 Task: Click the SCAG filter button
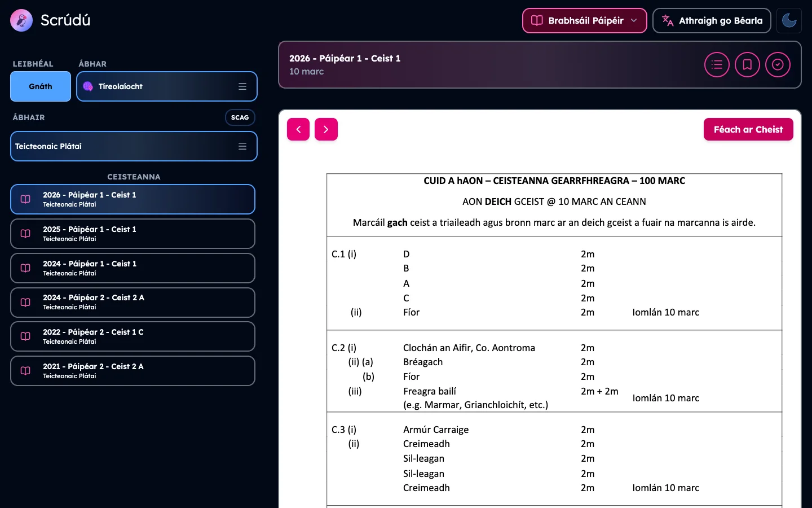[x=240, y=117]
